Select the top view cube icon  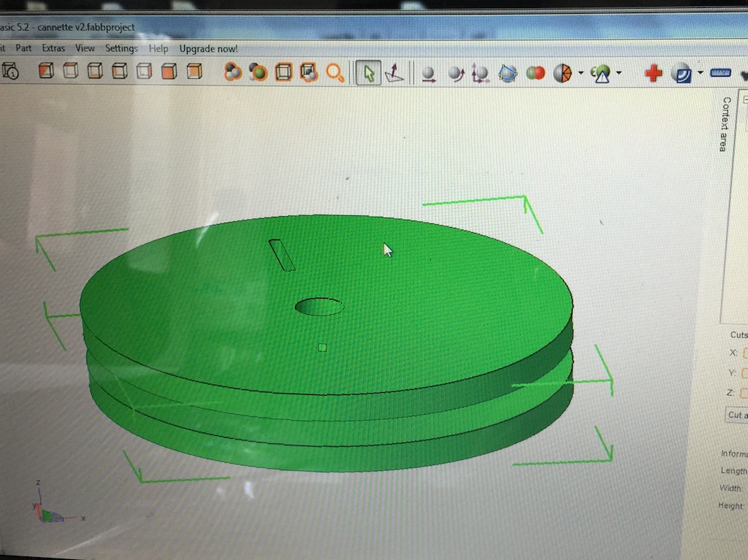point(71,71)
